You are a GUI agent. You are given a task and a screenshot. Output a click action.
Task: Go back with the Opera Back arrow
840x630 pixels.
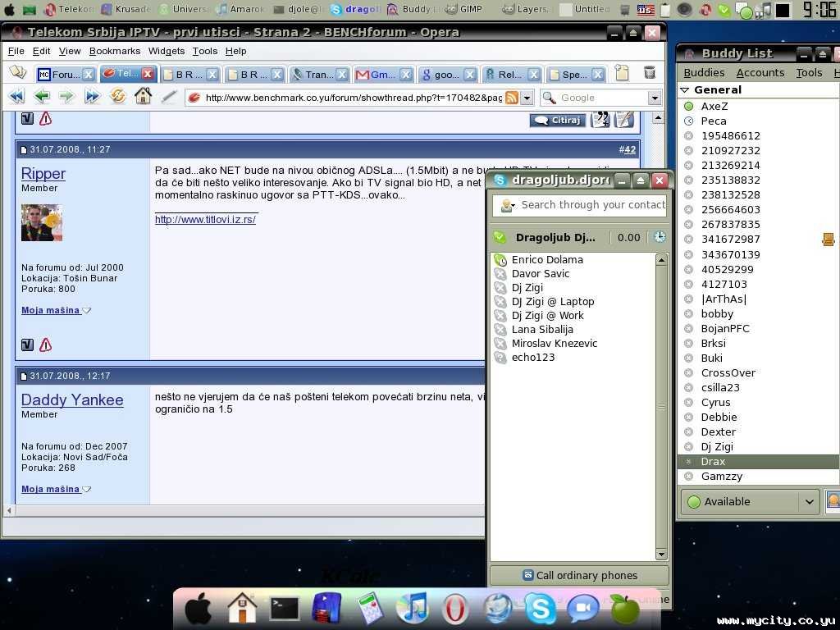42,97
